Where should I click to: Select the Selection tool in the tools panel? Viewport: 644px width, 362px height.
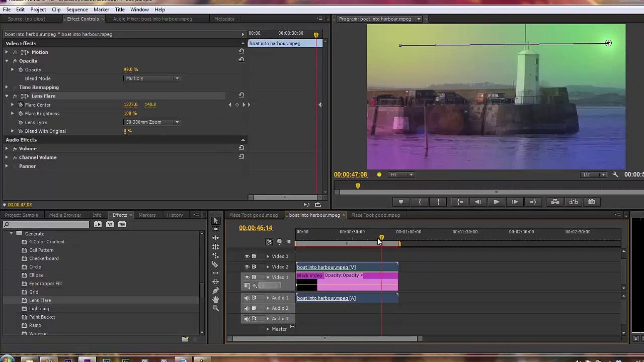[216, 221]
